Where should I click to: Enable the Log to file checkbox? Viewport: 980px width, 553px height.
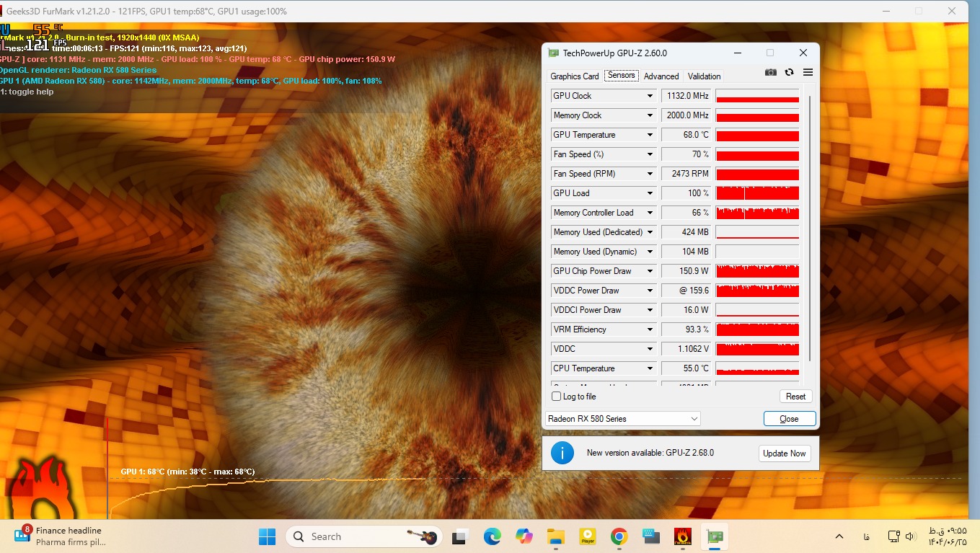click(x=556, y=397)
